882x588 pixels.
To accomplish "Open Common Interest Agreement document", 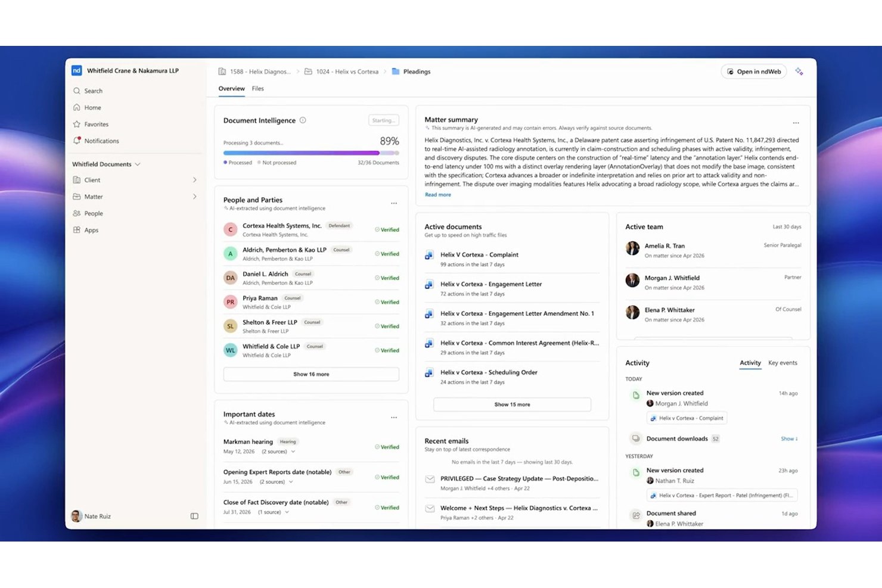I will point(520,343).
